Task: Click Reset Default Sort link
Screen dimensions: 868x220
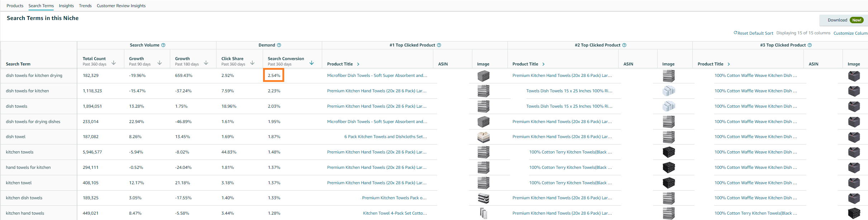Action: click(x=755, y=33)
